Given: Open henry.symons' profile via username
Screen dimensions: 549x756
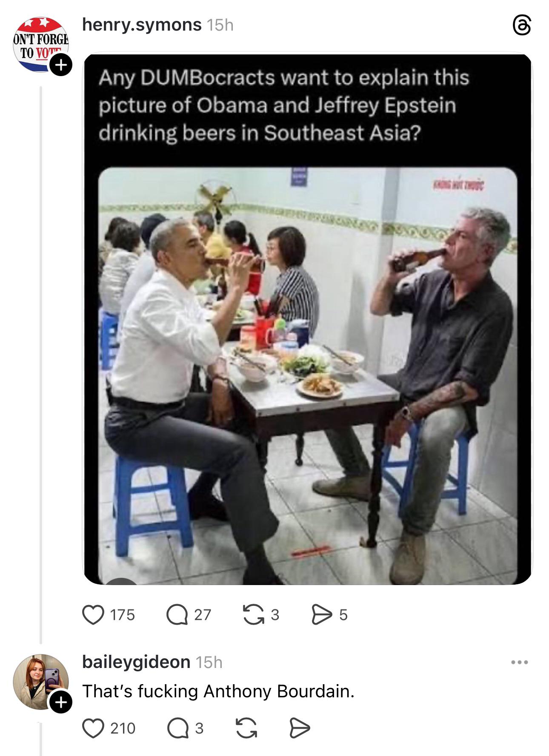Looking at the screenshot, I should tap(142, 25).
